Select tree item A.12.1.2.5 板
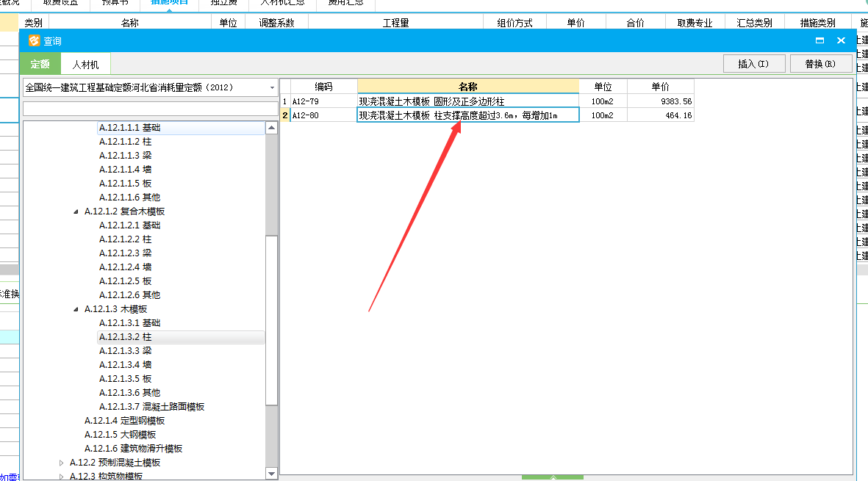The width and height of the screenshot is (868, 481). [x=126, y=281]
